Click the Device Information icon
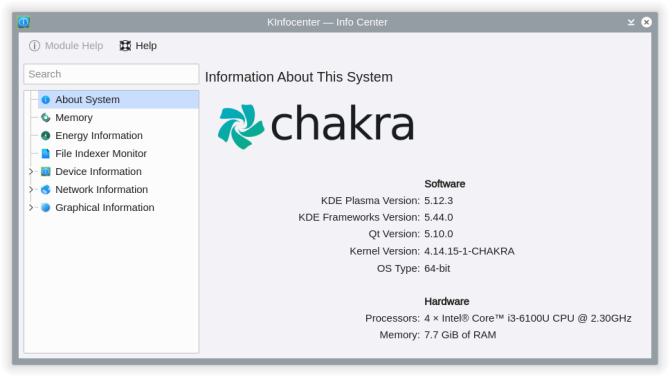The height and width of the screenshot is (377, 670). (46, 171)
